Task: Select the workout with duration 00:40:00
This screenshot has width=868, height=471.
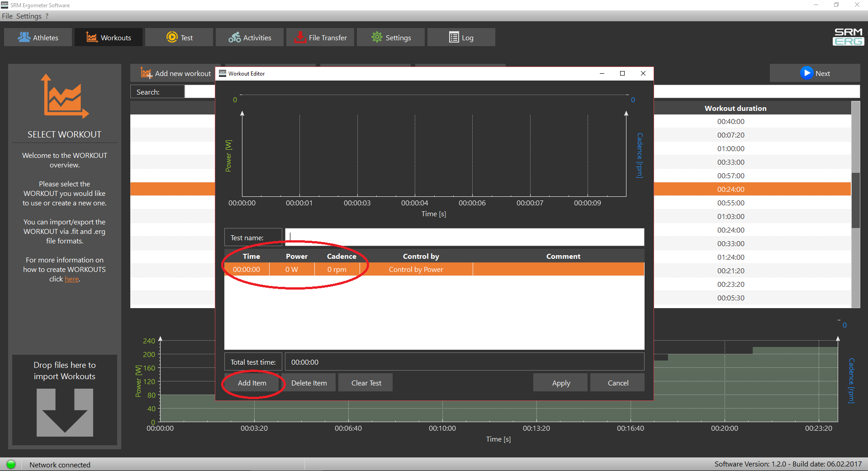Action: pyautogui.click(x=731, y=121)
